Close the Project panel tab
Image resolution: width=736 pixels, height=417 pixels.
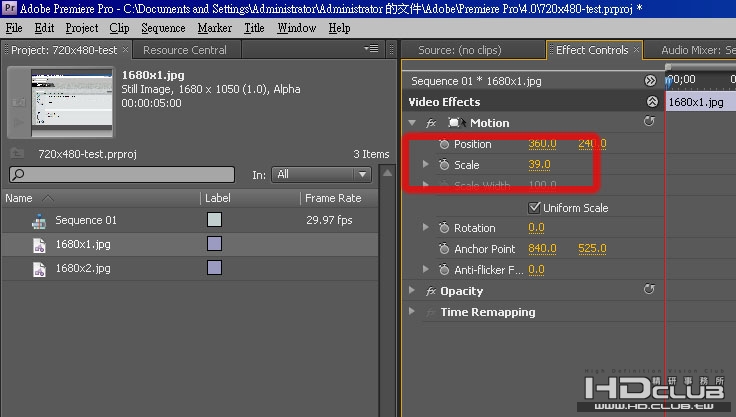(x=125, y=49)
